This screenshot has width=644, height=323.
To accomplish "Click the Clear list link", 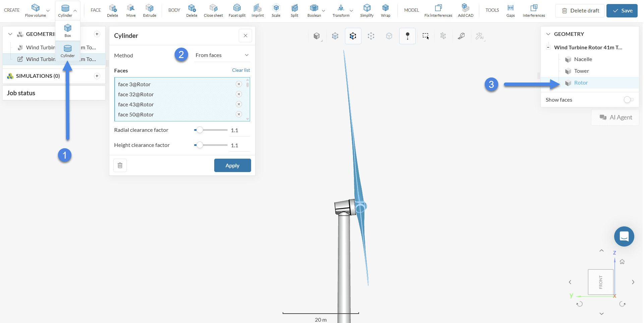I will [x=241, y=70].
